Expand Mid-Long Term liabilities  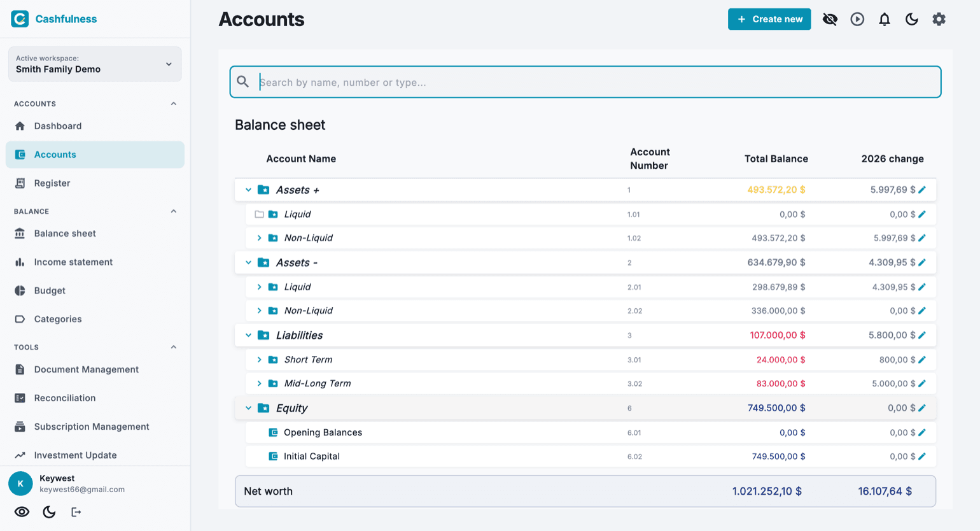259,383
